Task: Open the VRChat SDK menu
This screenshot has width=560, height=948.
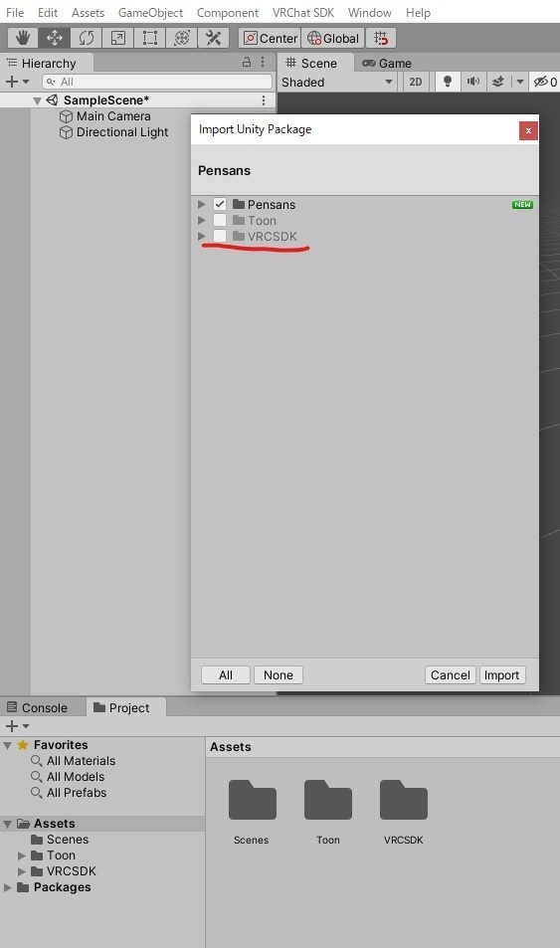Action: [303, 12]
